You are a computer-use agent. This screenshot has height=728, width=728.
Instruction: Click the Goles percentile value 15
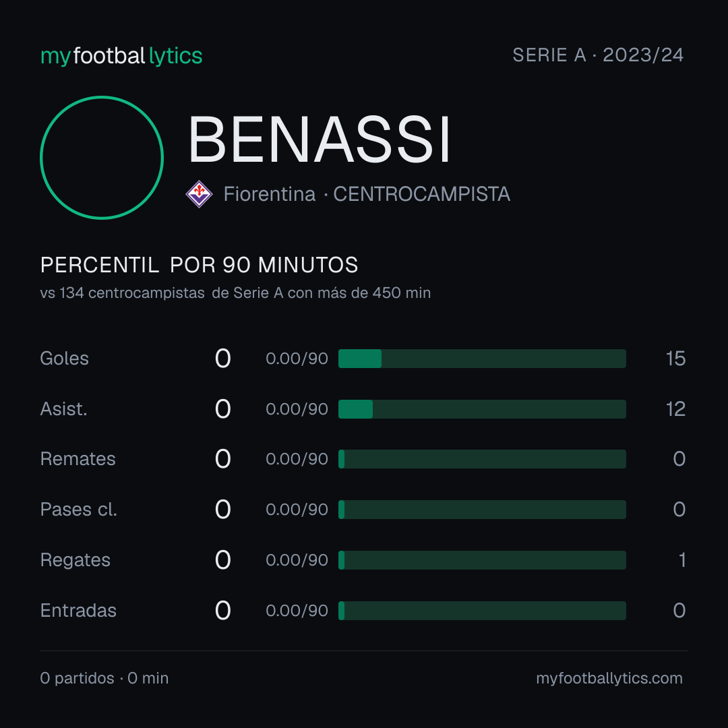pos(675,359)
